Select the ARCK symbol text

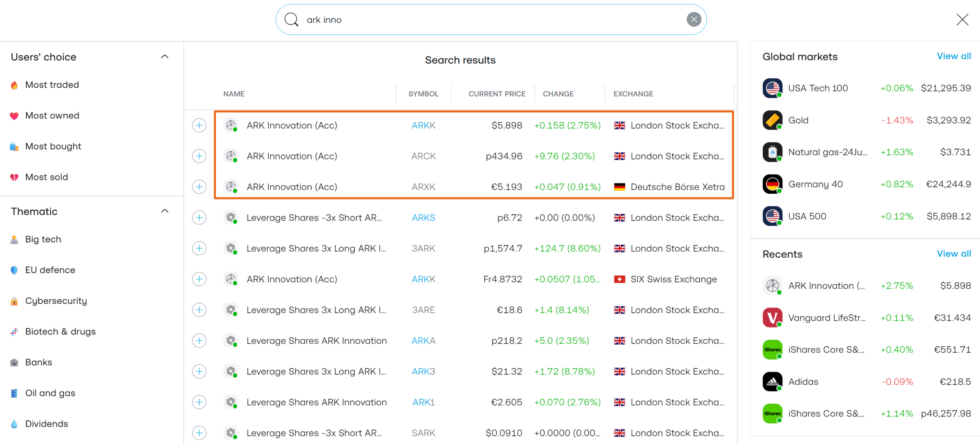pyautogui.click(x=423, y=156)
